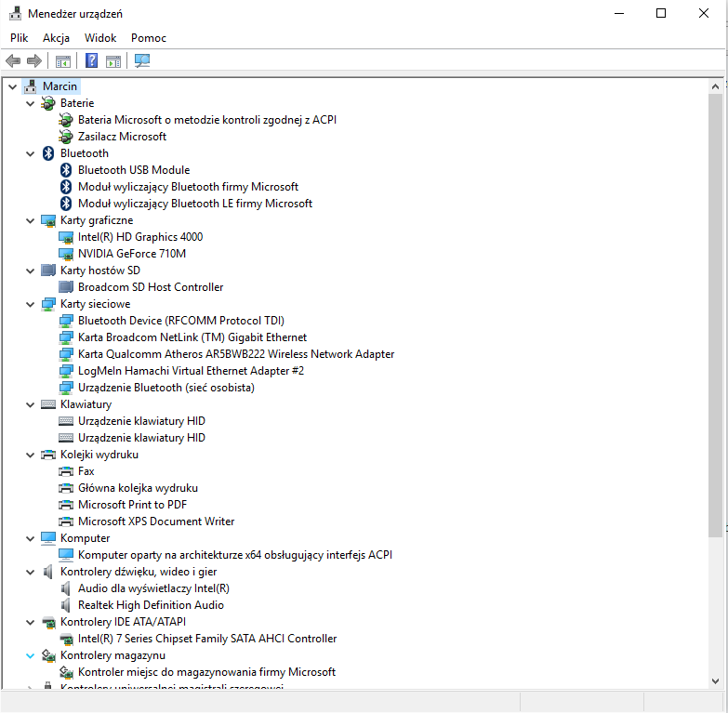Click the Komputer category monitor icon
The width and height of the screenshot is (728, 713).
[48, 538]
